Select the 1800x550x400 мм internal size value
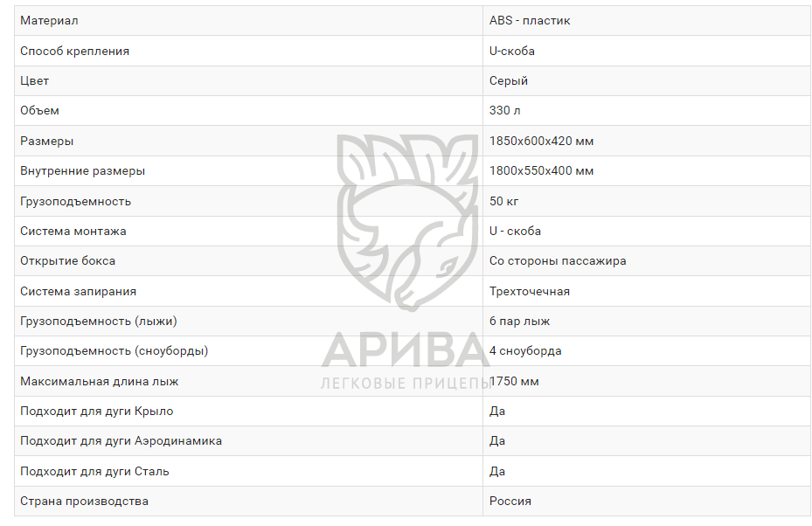The width and height of the screenshot is (812, 526). (541, 170)
